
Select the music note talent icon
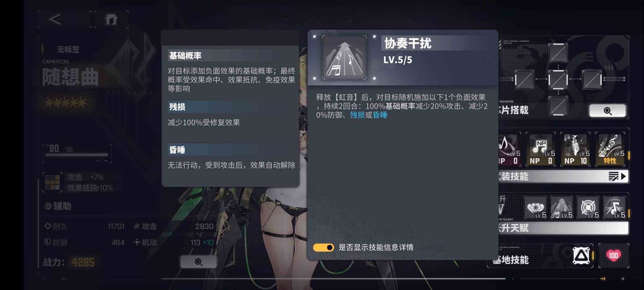614,208
